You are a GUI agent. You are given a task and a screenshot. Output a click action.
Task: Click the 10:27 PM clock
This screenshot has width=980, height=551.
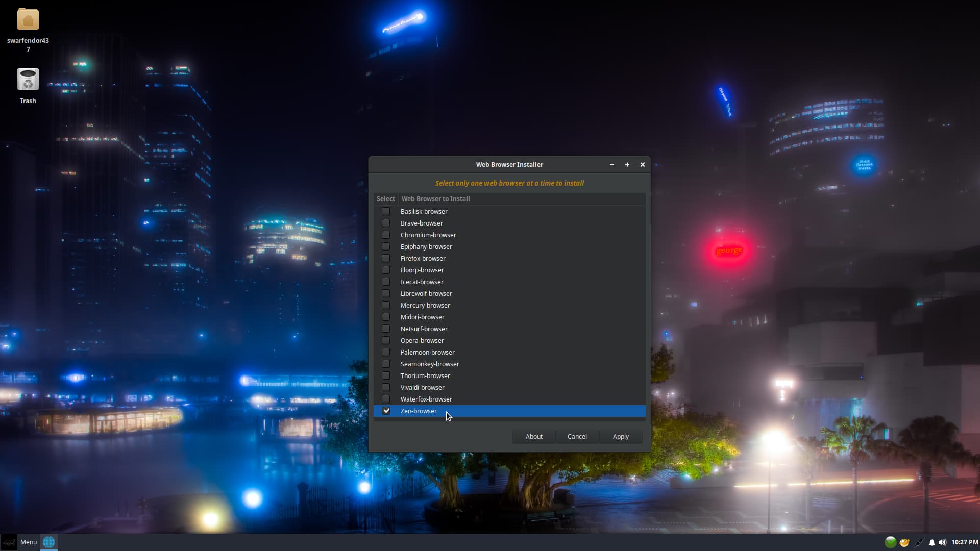point(964,542)
